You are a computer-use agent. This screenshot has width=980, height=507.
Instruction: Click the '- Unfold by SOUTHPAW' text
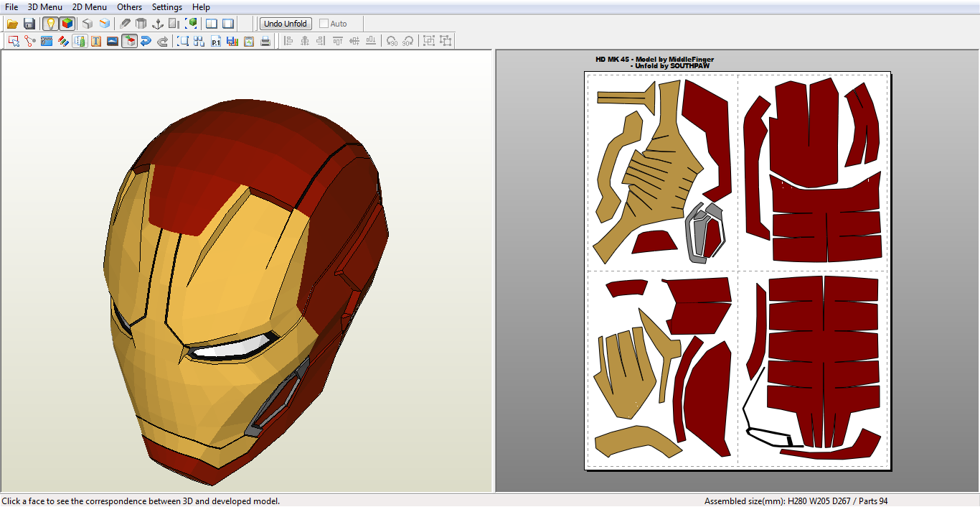click(x=670, y=66)
